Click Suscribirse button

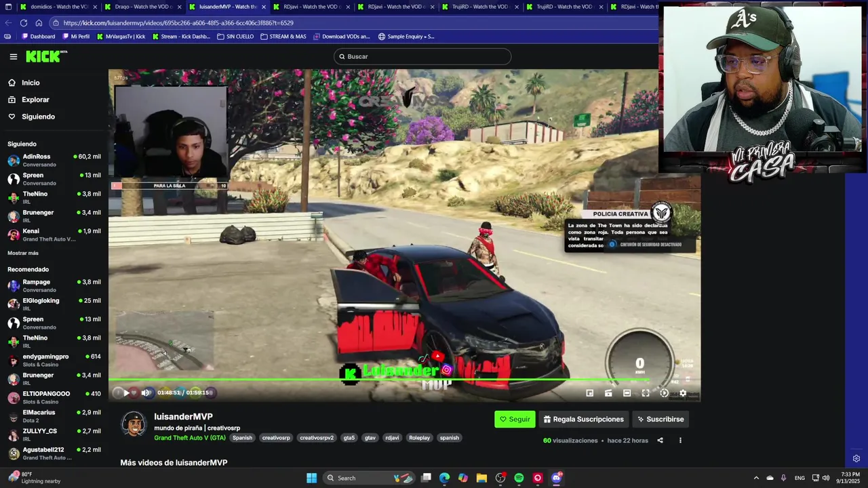click(x=661, y=419)
